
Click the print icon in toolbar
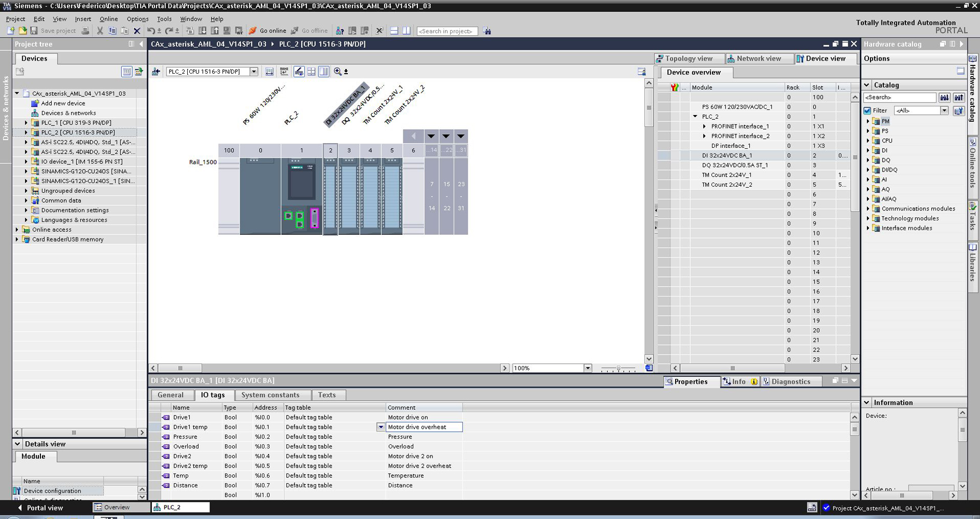pos(86,31)
